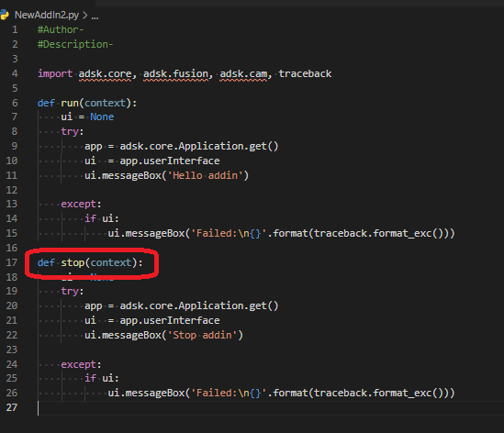This screenshot has width=504, height=433.
Task: Click traceback in the import line
Action: [305, 74]
